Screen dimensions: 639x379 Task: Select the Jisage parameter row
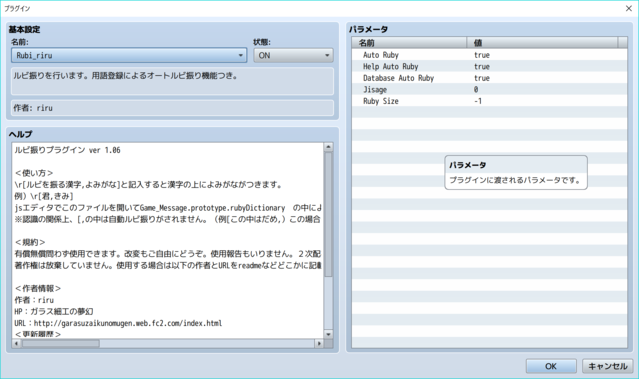point(489,89)
